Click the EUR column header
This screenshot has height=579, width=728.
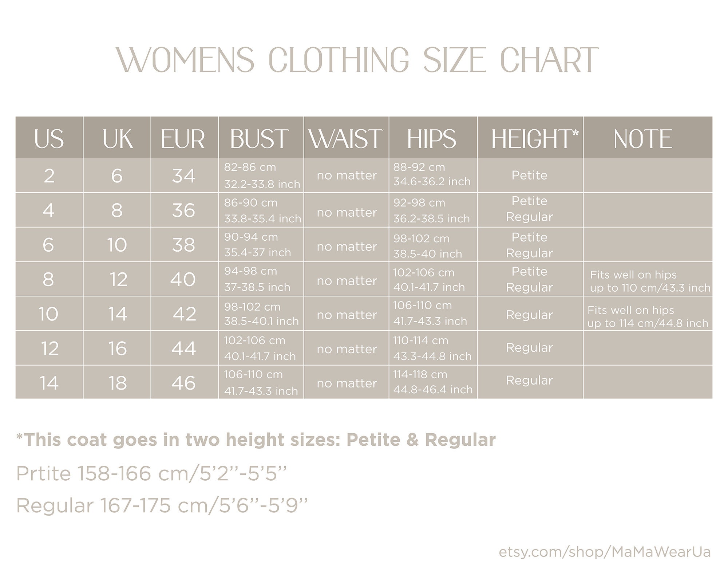[x=185, y=138]
